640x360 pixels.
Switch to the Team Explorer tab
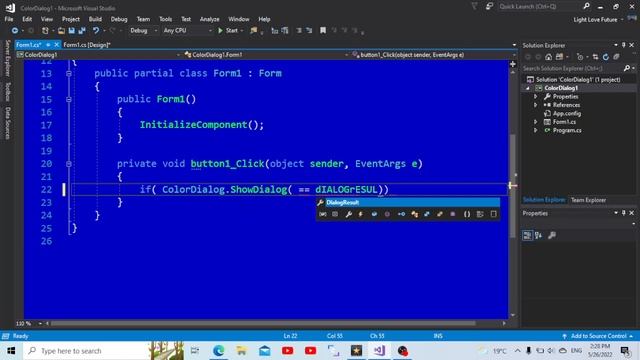[588, 200]
